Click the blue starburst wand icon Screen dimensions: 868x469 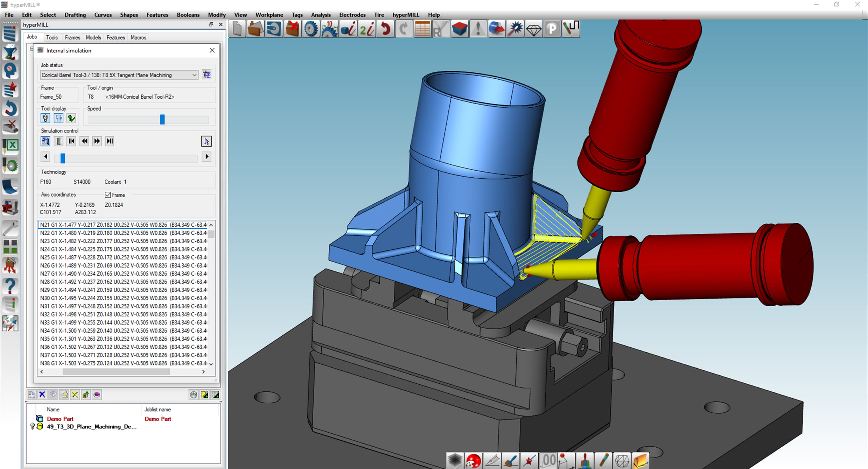[515, 29]
